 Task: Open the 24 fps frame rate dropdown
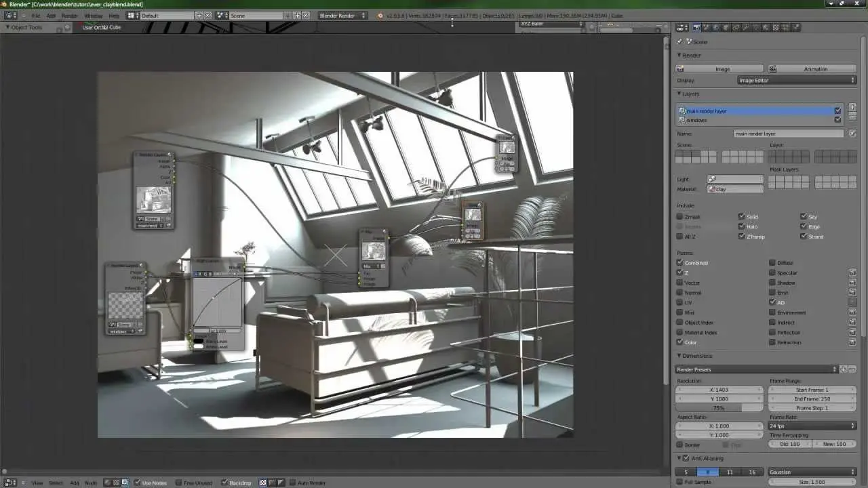point(812,426)
